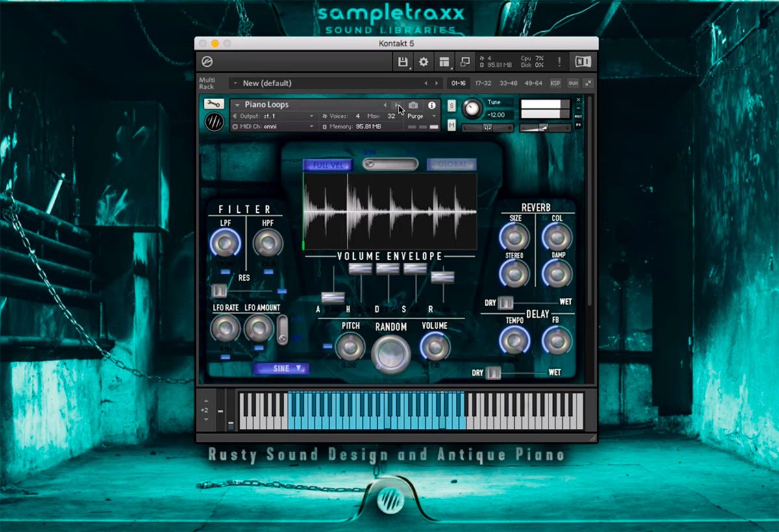Image resolution: width=779 pixels, height=532 pixels.
Task: Select the 33-48 rack page tab
Action: [508, 83]
